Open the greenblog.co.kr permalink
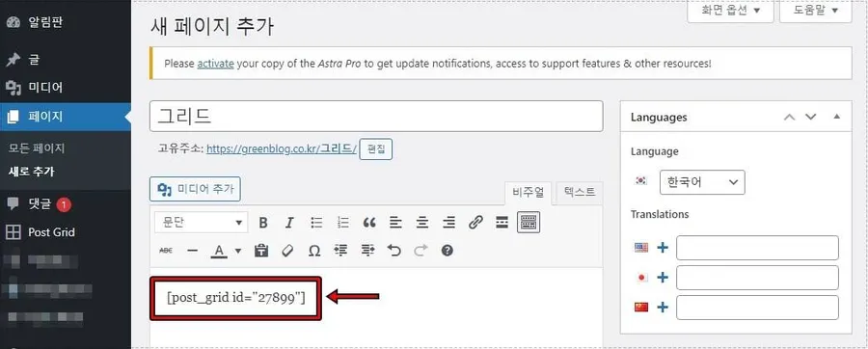The width and height of the screenshot is (868, 349). tap(282, 148)
